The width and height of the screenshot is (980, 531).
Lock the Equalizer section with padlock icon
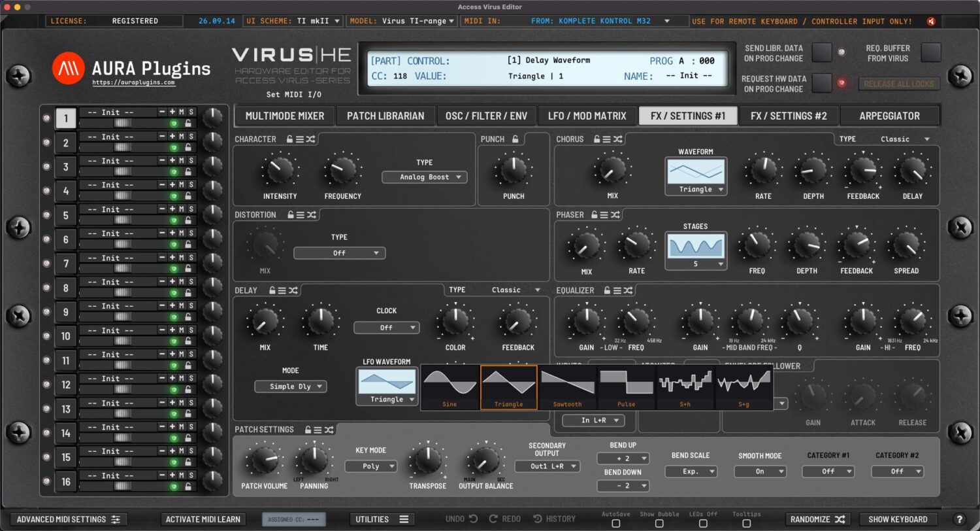pos(607,290)
